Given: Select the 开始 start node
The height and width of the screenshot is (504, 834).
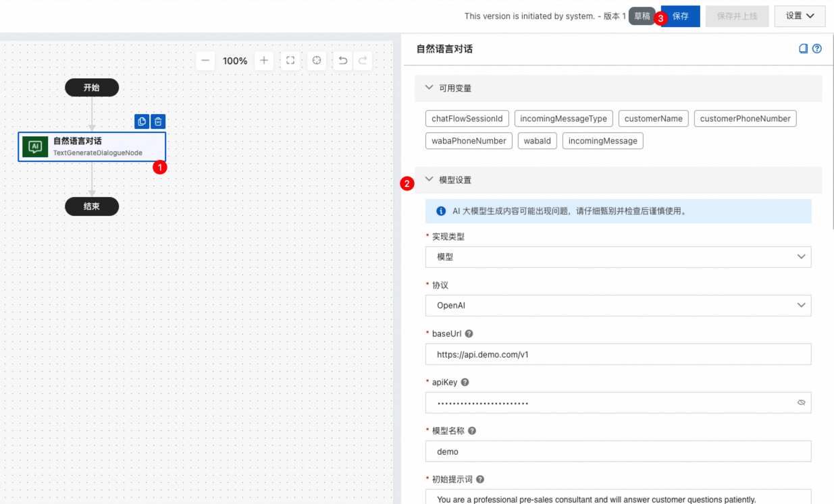Looking at the screenshot, I should pos(92,88).
